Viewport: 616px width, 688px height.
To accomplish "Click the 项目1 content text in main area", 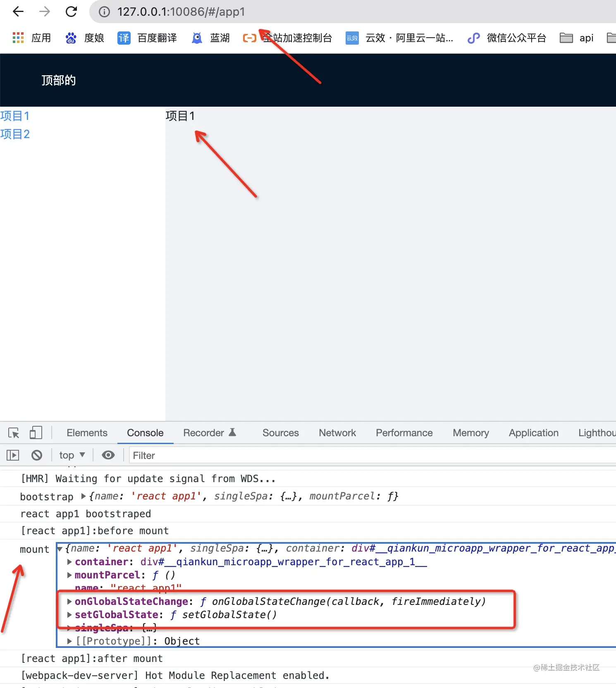I will point(180,116).
